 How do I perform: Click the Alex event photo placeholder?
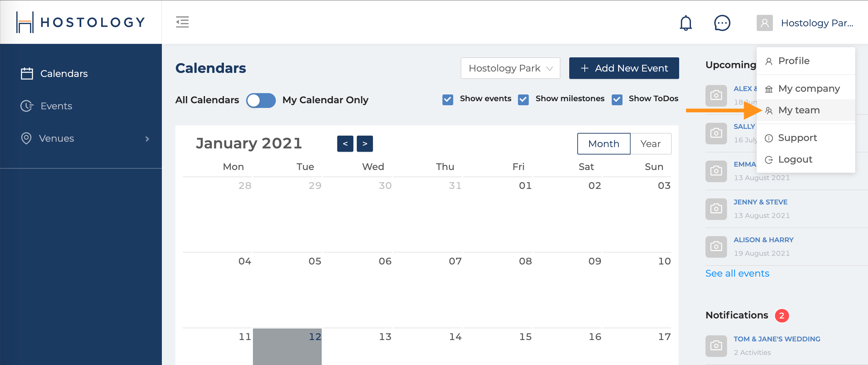716,95
